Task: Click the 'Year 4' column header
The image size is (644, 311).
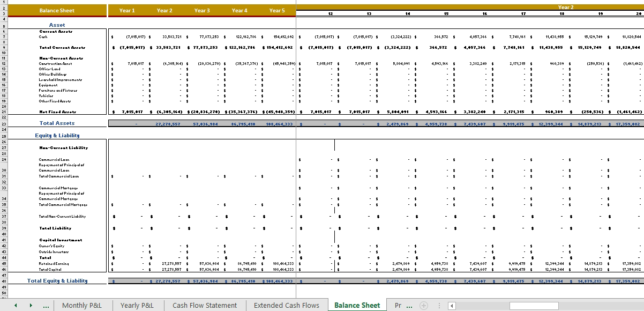Action: pyautogui.click(x=239, y=11)
